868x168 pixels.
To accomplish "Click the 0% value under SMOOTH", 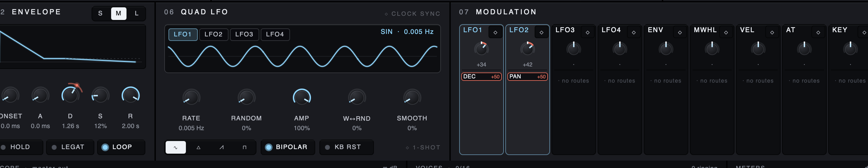I will 412,128.
